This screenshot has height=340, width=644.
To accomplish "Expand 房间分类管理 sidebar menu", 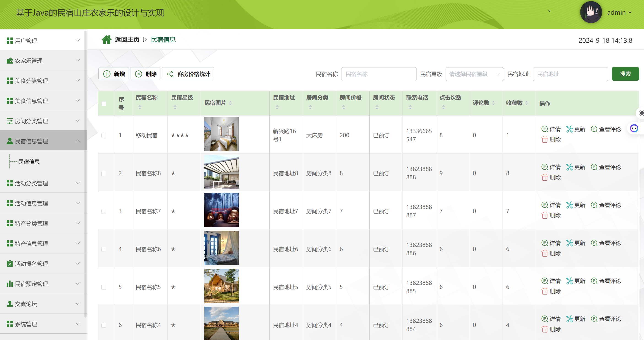I will [43, 121].
